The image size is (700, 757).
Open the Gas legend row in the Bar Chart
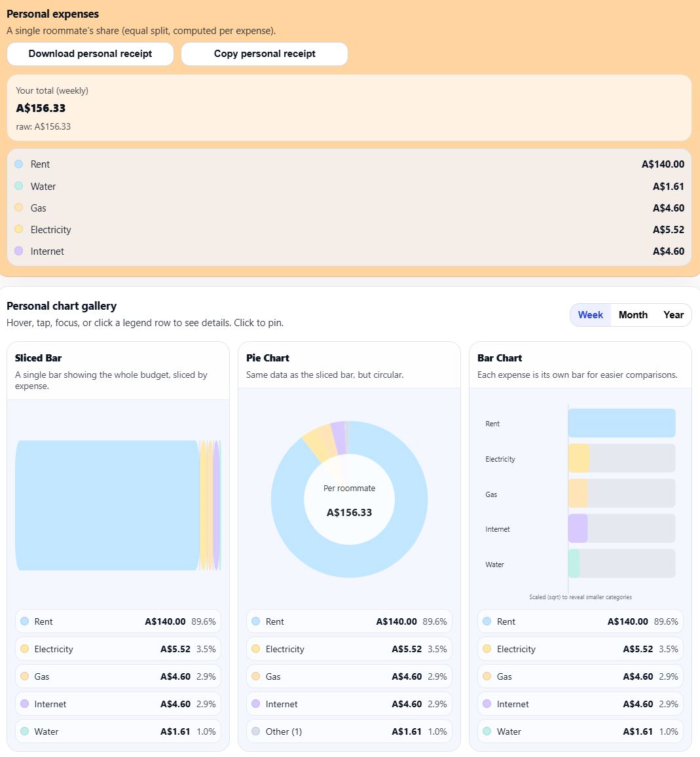click(x=580, y=676)
